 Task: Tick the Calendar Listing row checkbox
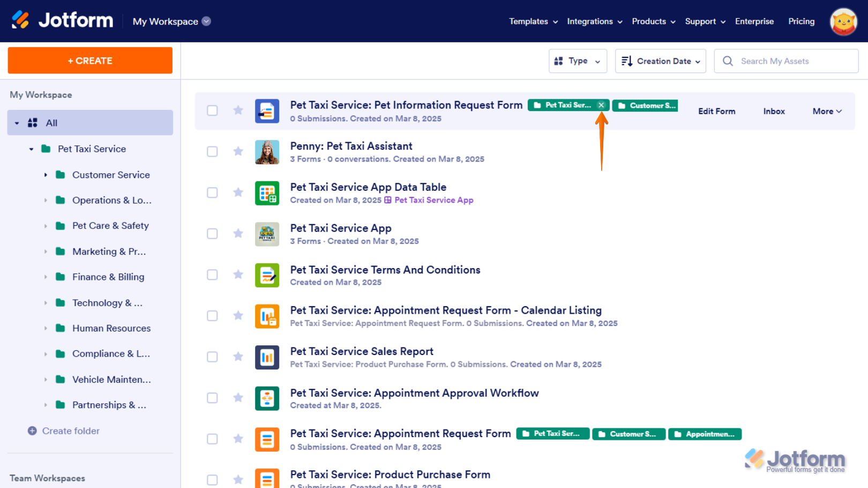click(x=212, y=315)
